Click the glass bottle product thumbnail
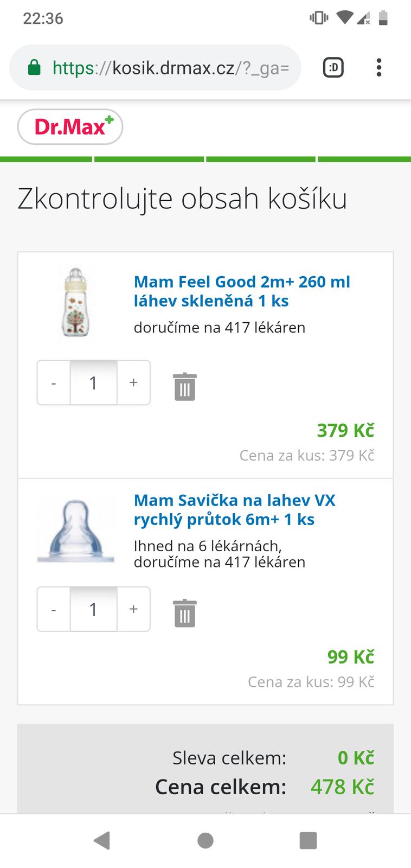411x868 pixels. point(75,303)
